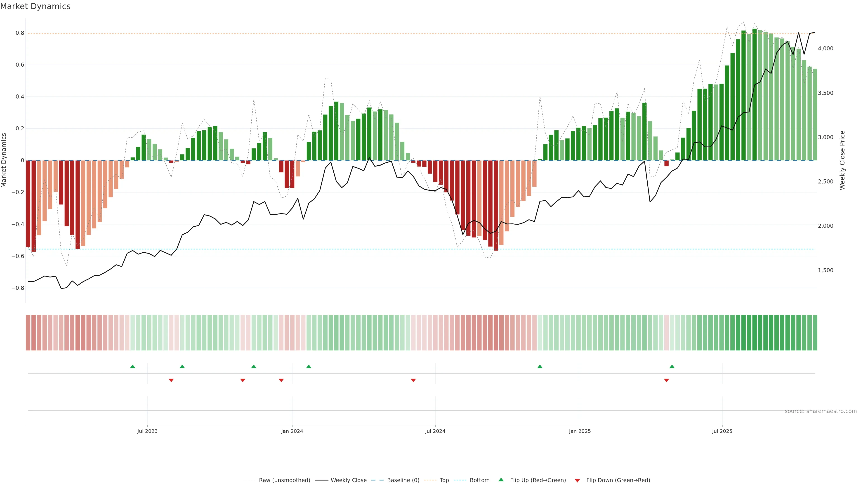Screen dimensions: 868x488
Task: Hide the Bottom threshold line via legend
Action: [479, 480]
